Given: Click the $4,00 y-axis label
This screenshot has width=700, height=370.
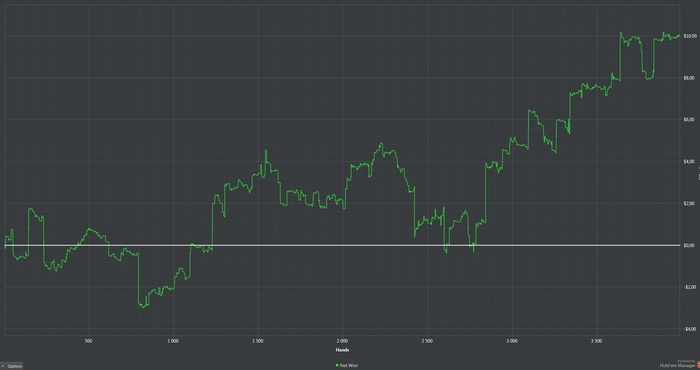Looking at the screenshot, I should (x=688, y=162).
